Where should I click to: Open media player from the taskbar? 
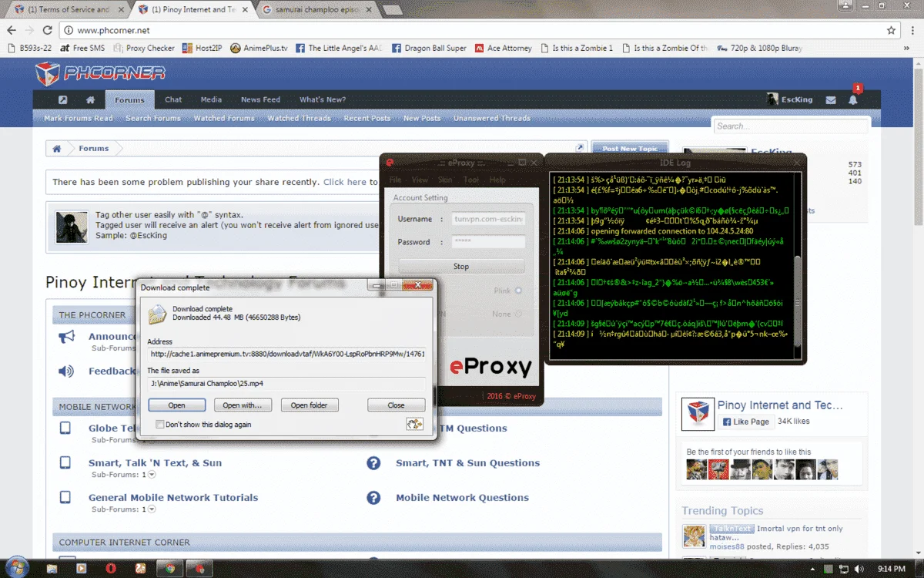pyautogui.click(x=82, y=568)
